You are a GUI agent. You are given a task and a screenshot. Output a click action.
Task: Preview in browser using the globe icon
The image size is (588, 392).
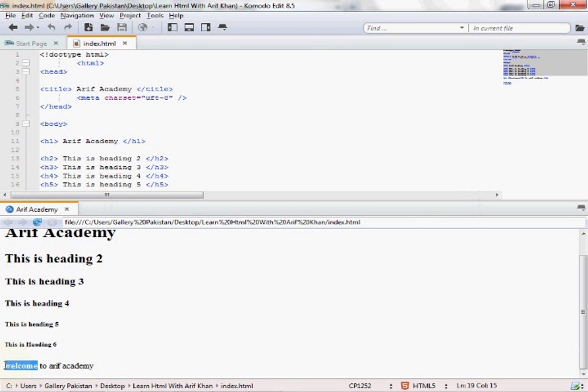coord(143,27)
